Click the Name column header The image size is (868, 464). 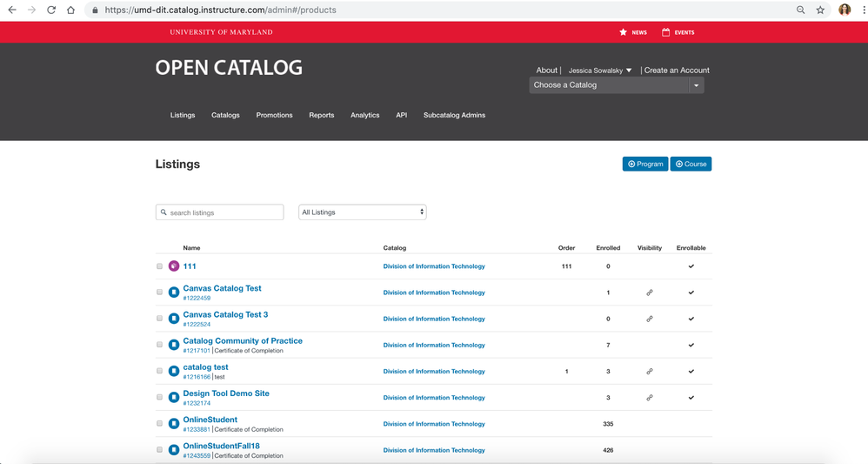[x=191, y=248]
